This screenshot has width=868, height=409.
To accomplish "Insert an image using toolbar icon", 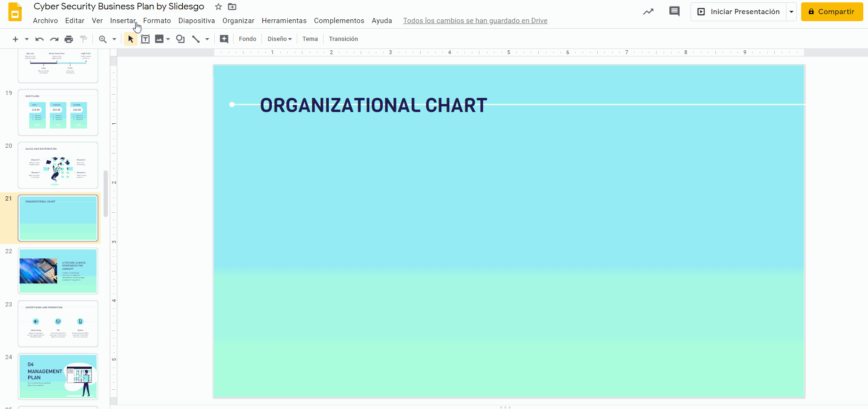I will [159, 39].
